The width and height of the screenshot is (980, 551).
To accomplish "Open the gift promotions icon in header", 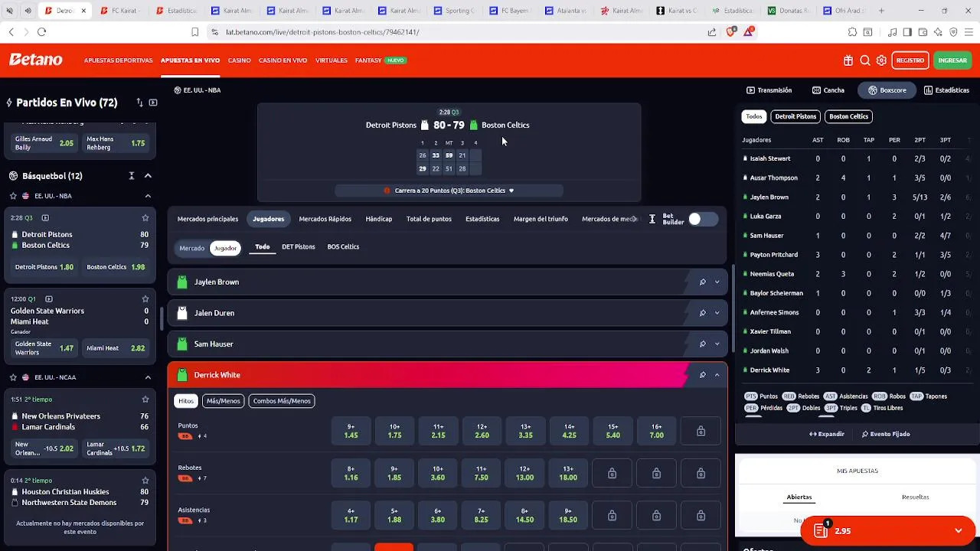I will pos(848,60).
